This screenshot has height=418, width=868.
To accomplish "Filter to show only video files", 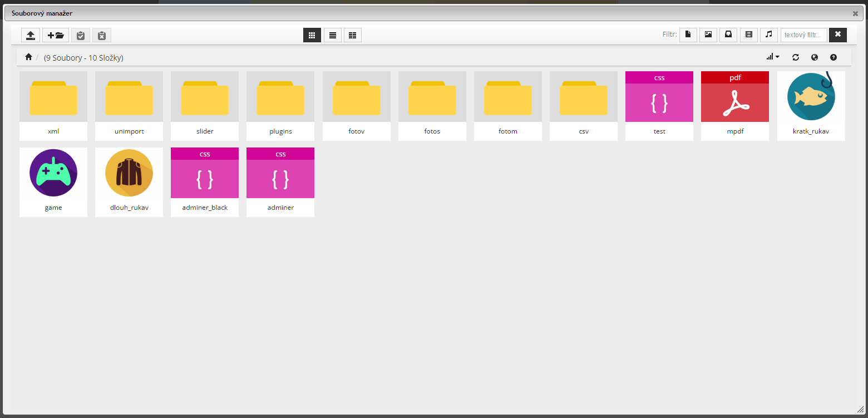I will pos(749,35).
